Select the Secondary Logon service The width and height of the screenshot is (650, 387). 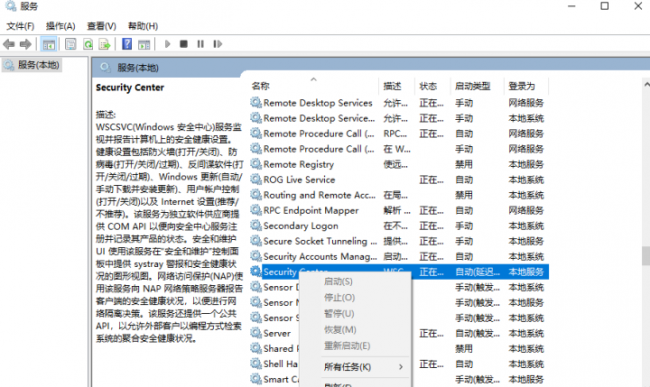coord(399,225)
